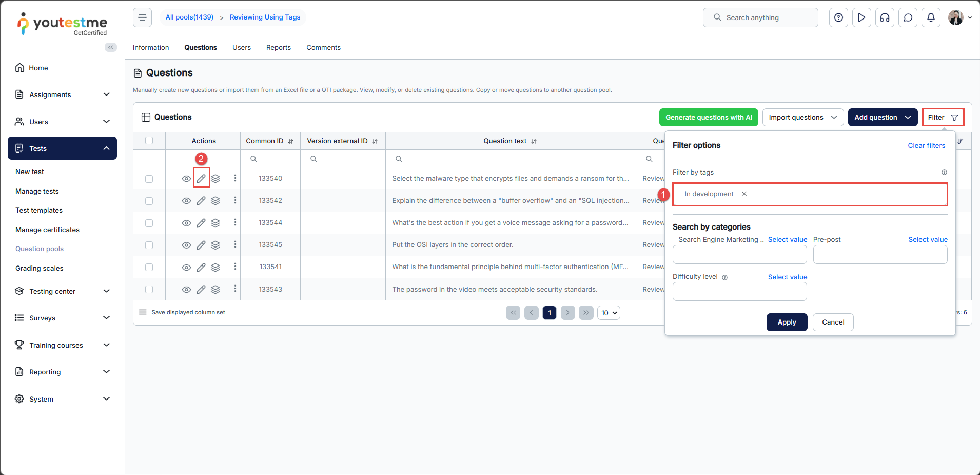Click the notifications bell icon
Image resolution: width=980 pixels, height=475 pixels.
point(931,17)
